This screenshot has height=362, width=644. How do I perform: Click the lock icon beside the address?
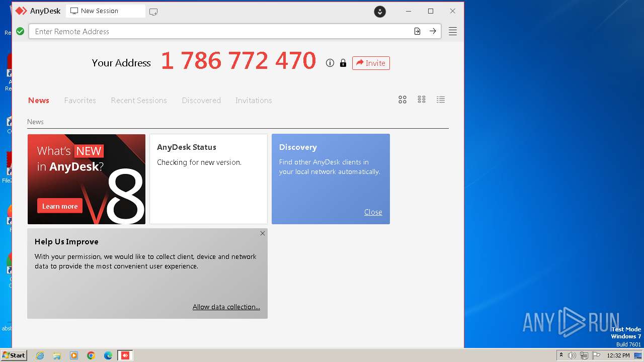[x=343, y=63]
